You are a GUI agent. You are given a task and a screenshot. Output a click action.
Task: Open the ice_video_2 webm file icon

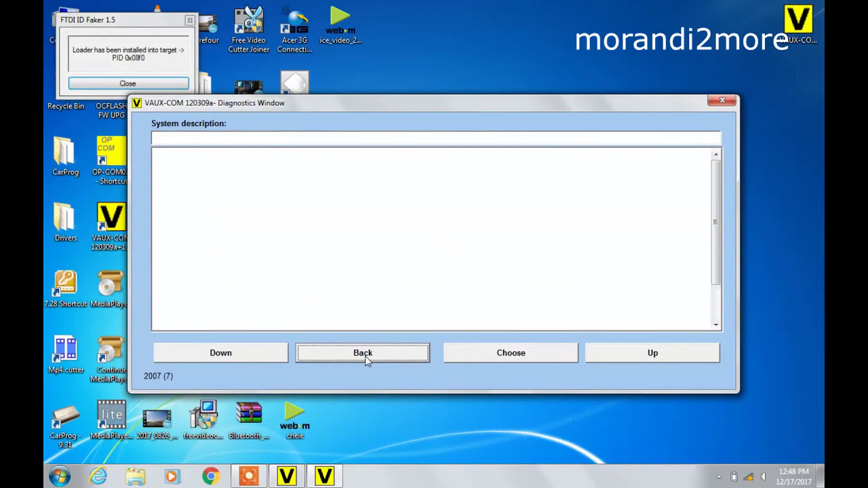pyautogui.click(x=340, y=25)
